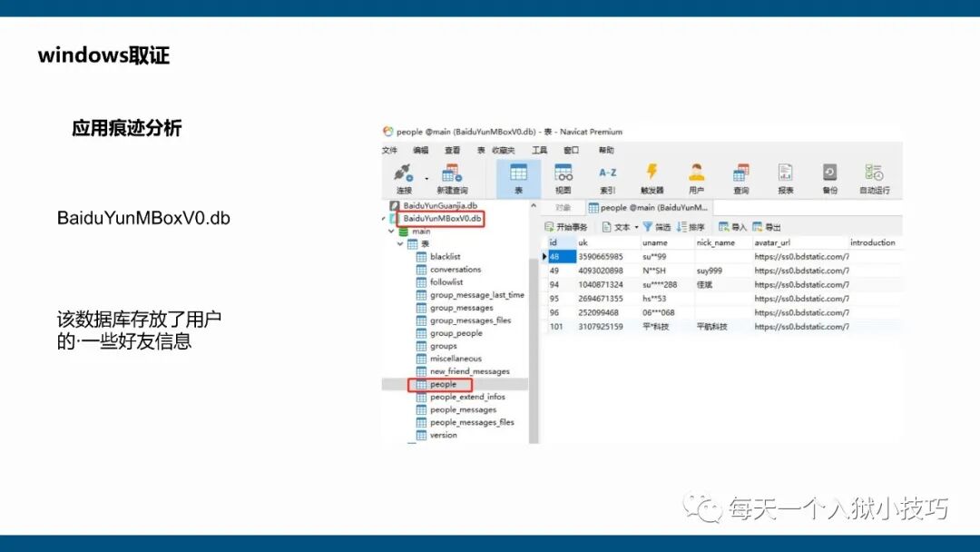Click the 查询 query toolbar icon
Screen dimensions: 980x552
[x=741, y=178]
